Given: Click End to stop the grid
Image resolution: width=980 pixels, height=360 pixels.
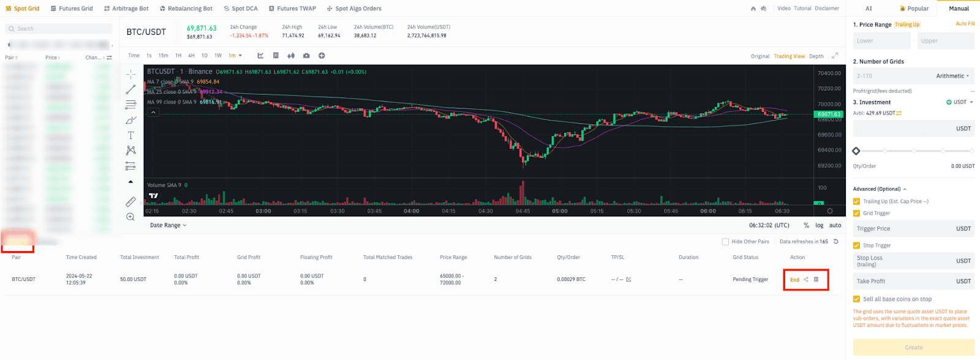Looking at the screenshot, I should click(x=794, y=280).
